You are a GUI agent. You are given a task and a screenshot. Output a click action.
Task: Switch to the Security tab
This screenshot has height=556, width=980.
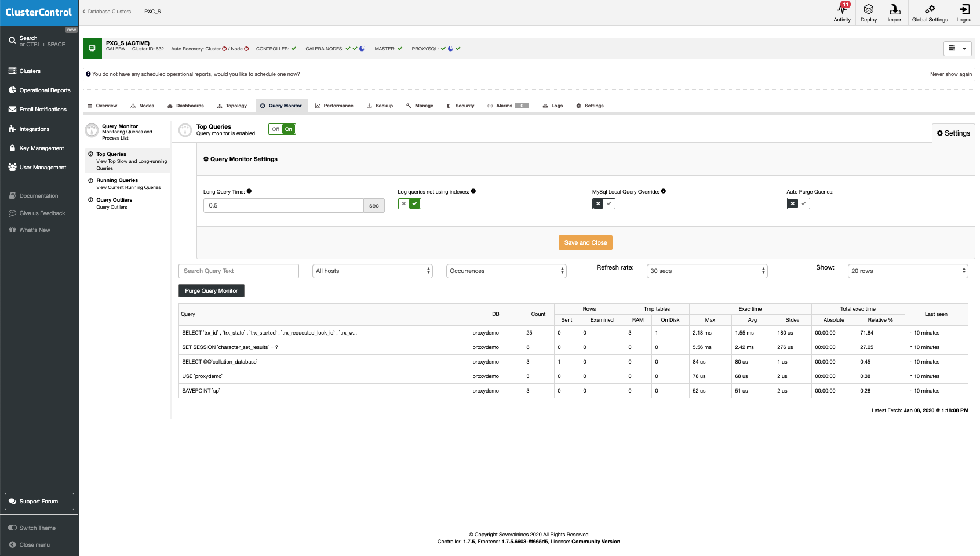460,106
